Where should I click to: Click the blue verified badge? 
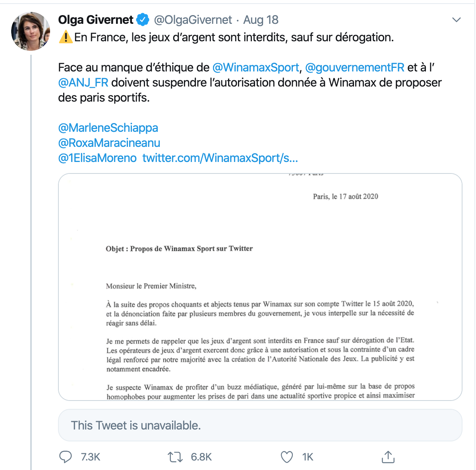click(143, 19)
